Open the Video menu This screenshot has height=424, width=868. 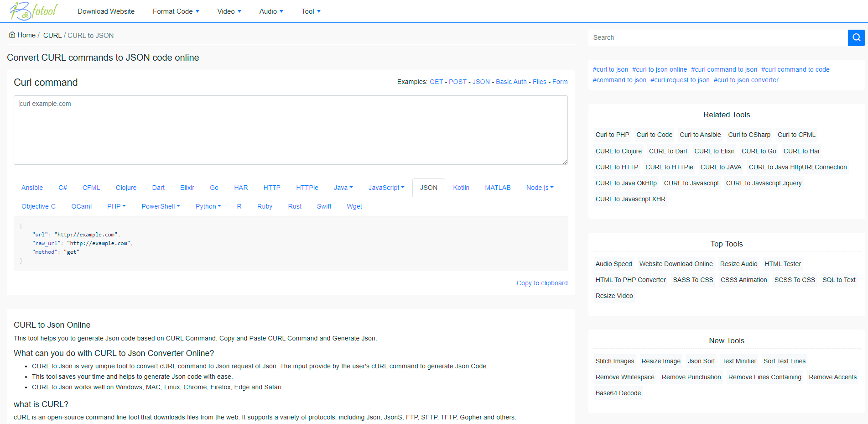pos(229,11)
